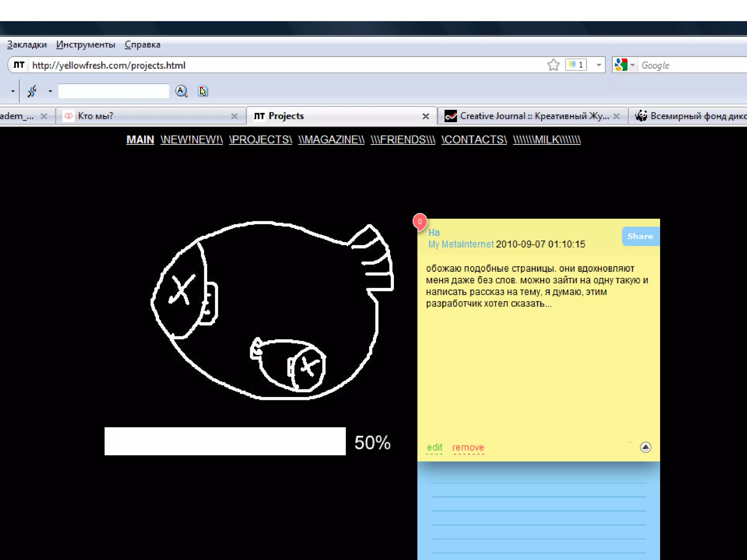Open the address bar history dropdown
747x560 pixels.
599,65
